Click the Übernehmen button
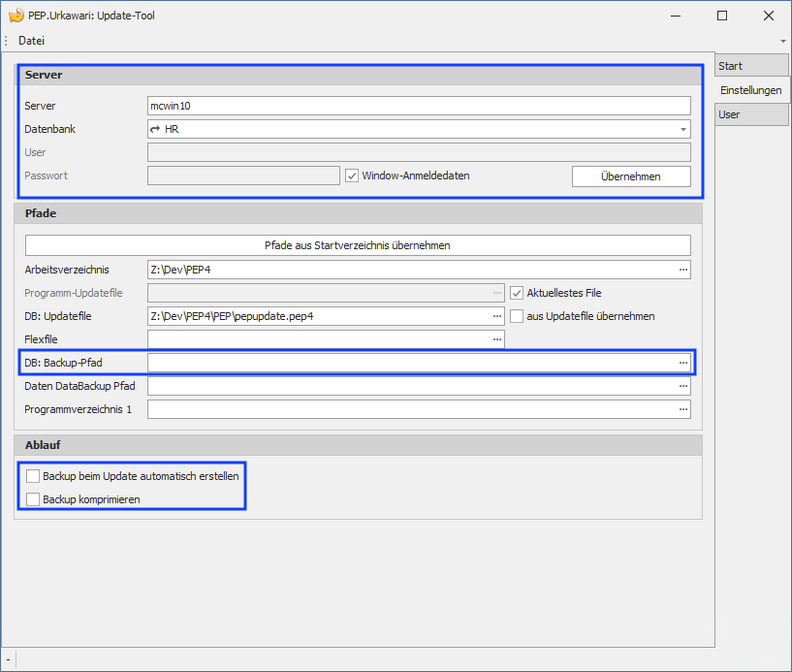Viewport: 792px width, 672px height. pos(630,176)
